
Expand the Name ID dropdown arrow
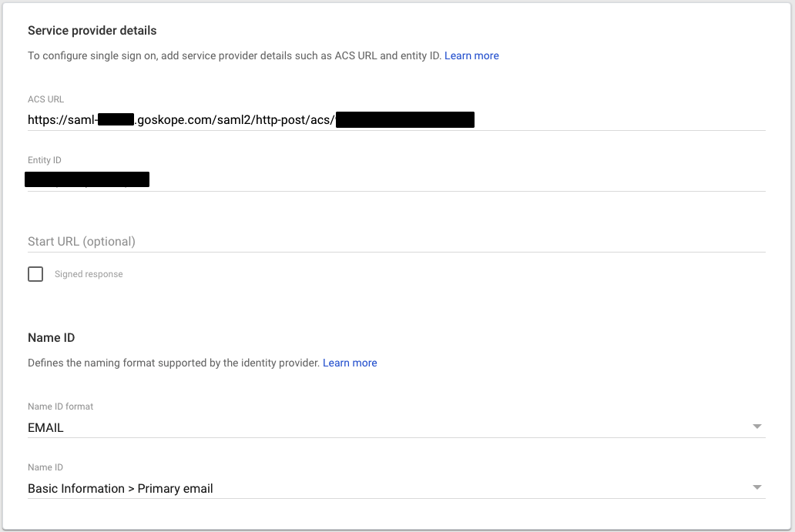[757, 487]
